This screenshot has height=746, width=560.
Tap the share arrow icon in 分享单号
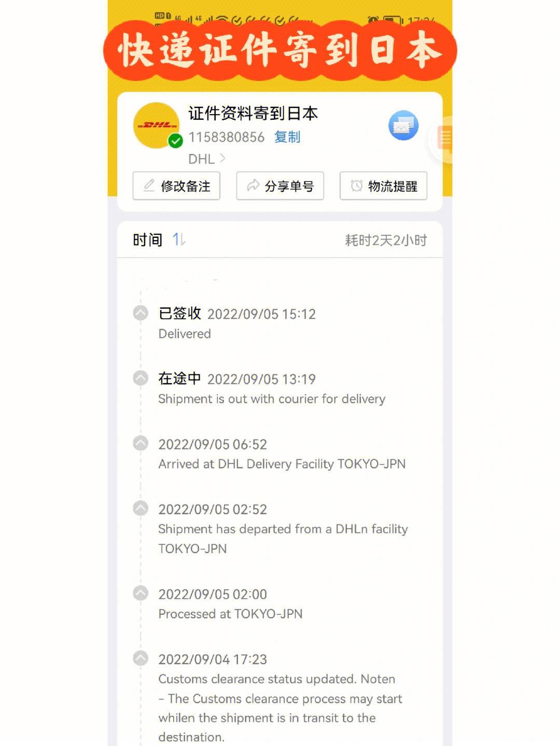click(253, 186)
